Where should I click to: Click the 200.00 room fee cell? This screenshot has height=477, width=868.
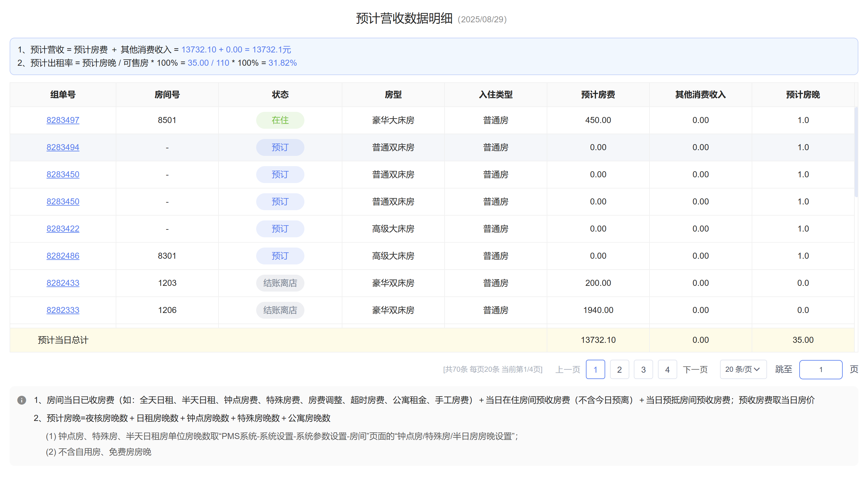[x=598, y=283]
